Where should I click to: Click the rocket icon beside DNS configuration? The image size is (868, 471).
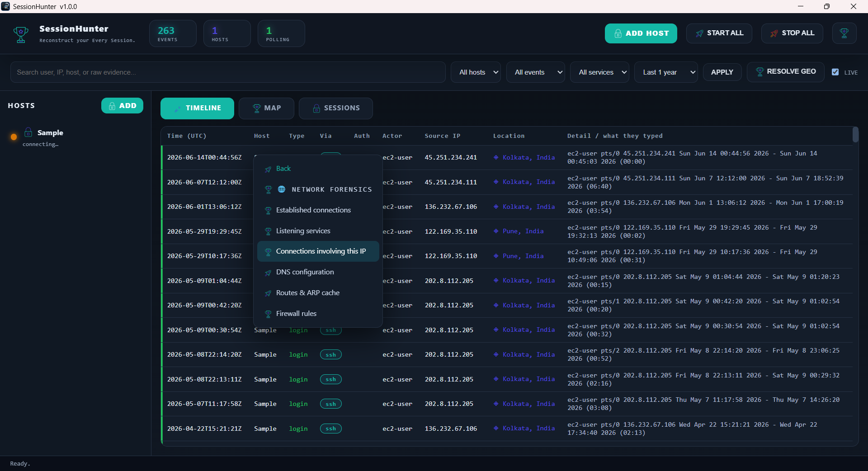[268, 273]
